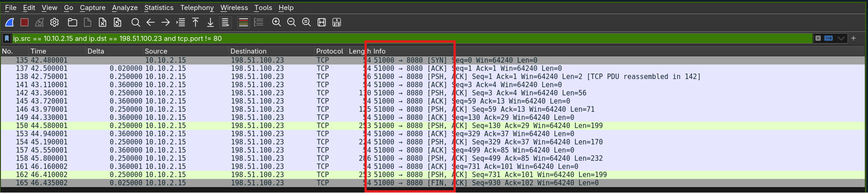The image size is (868, 193).
Task: Open the Tools menu
Action: (x=263, y=8)
